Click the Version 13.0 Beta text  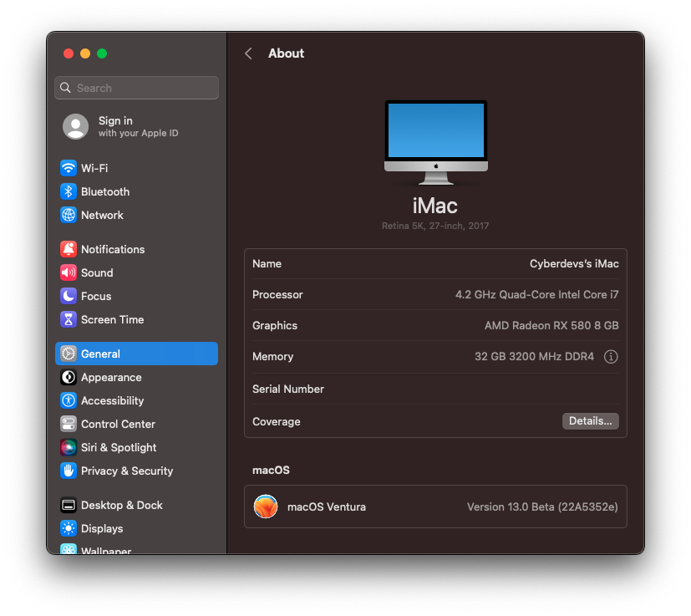click(x=542, y=507)
